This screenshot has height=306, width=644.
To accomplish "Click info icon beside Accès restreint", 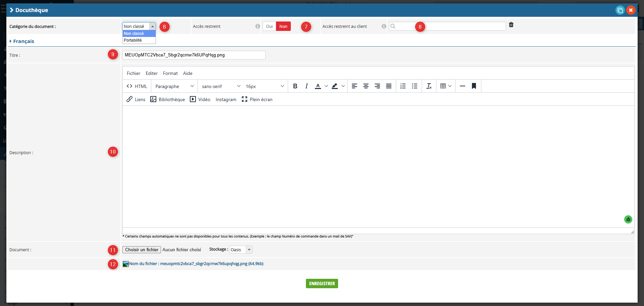I will coord(258,26).
